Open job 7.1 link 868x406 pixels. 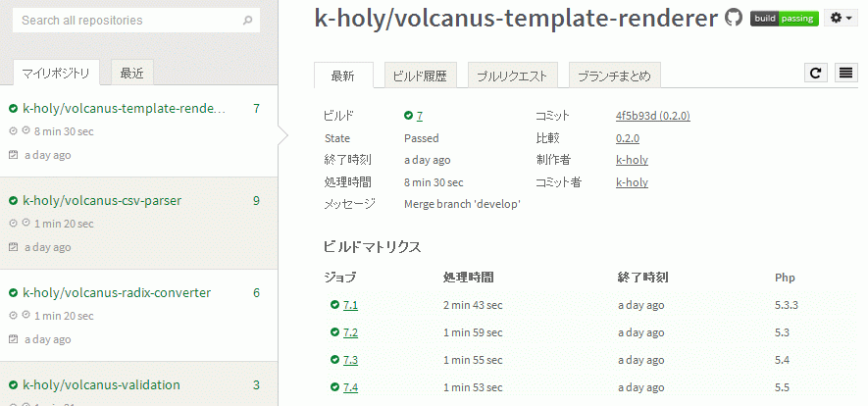(x=350, y=305)
